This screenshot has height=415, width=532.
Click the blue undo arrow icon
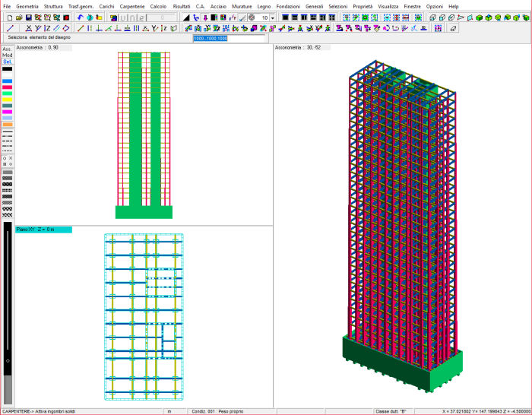(x=81, y=17)
